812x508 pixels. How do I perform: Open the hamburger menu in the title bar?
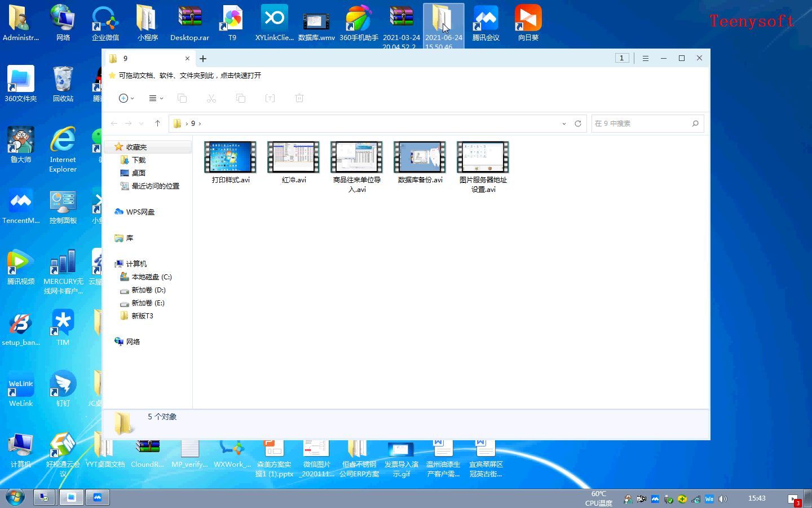point(646,58)
